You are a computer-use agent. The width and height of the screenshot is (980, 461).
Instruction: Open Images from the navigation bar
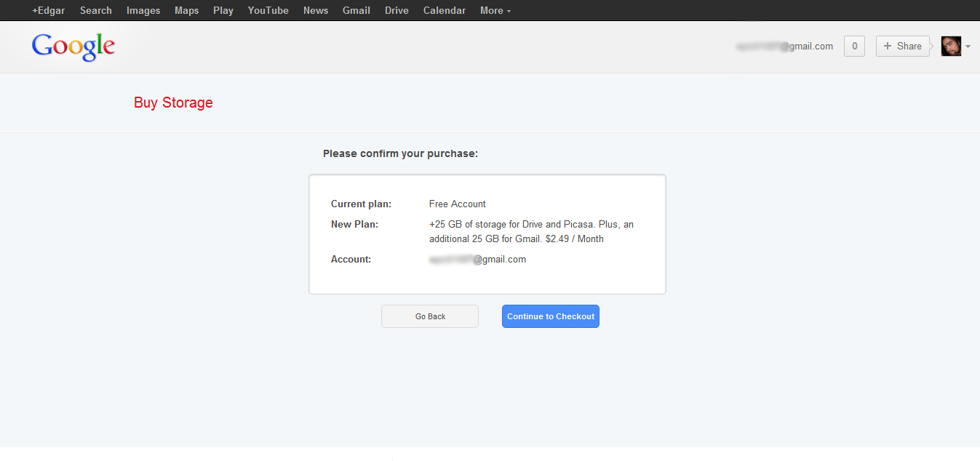143,10
